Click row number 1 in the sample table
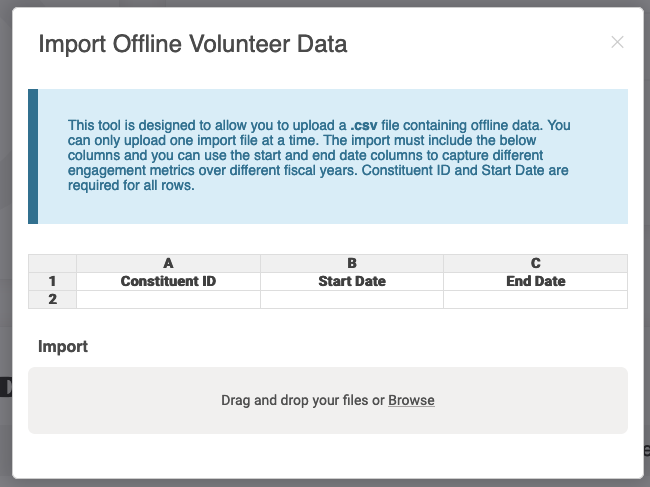Image resolution: width=650 pixels, height=487 pixels. (x=52, y=281)
